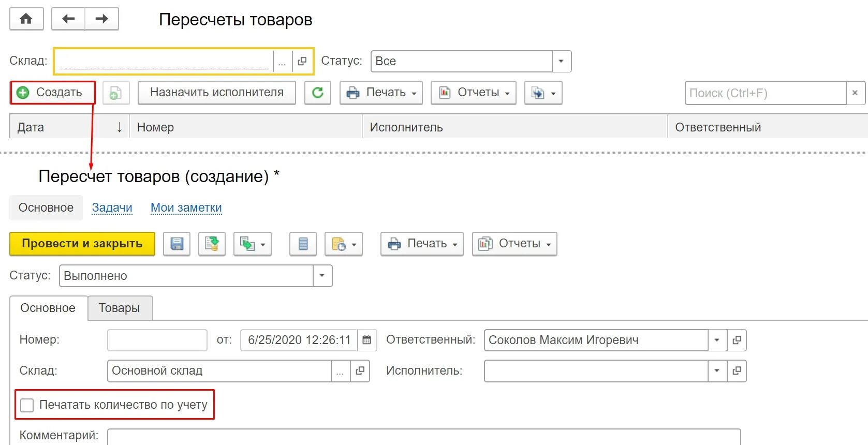Sort list by Дата column arrow
Viewport: 868px width, 445px height.
[120, 127]
